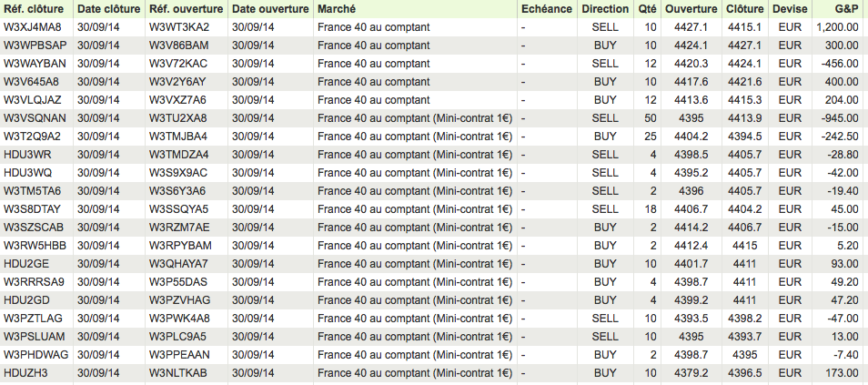Sort by the G&P column header

(x=845, y=8)
